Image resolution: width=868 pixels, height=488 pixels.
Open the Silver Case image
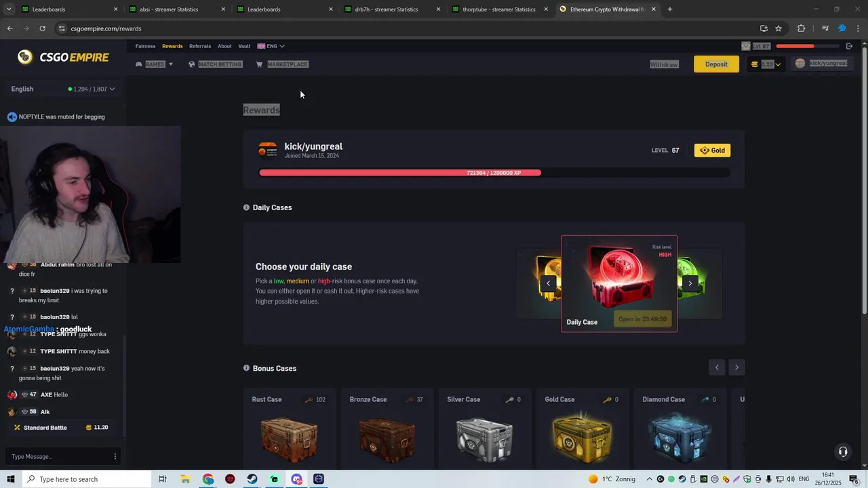click(x=484, y=439)
